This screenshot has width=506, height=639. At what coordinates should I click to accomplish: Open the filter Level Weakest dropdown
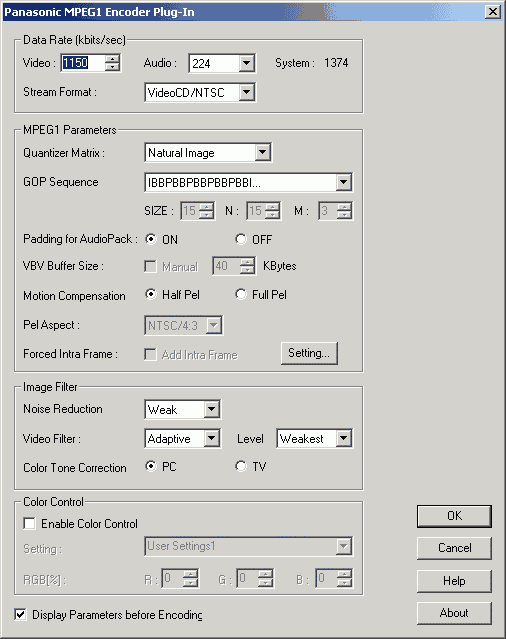coord(343,438)
